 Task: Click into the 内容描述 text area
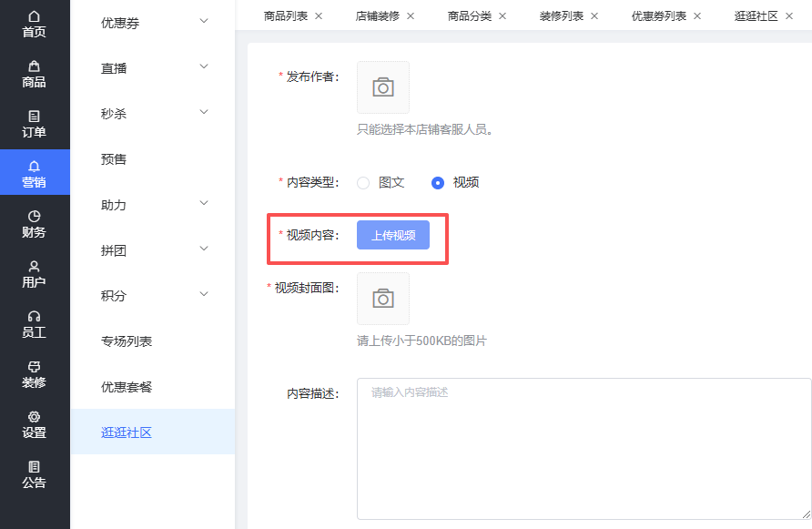tap(583, 449)
